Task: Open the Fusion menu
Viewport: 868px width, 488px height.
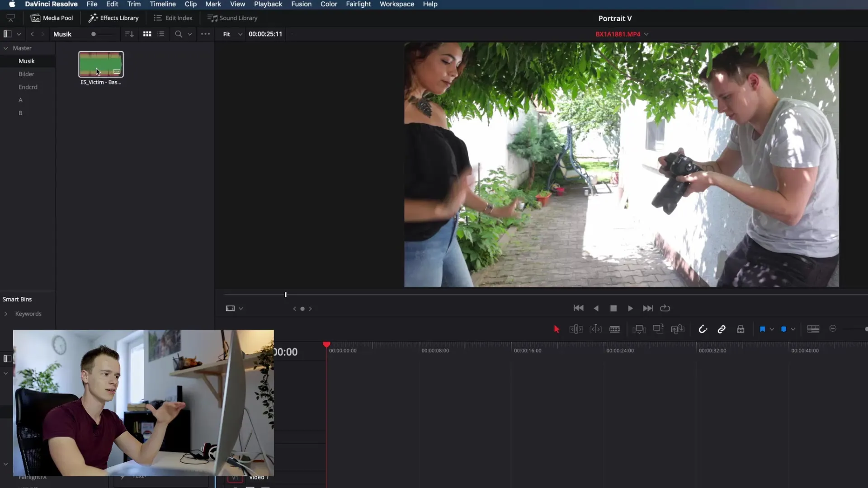Action: [301, 4]
